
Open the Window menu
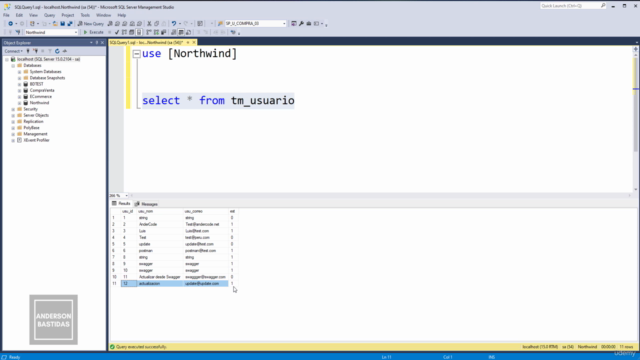[x=103, y=15]
